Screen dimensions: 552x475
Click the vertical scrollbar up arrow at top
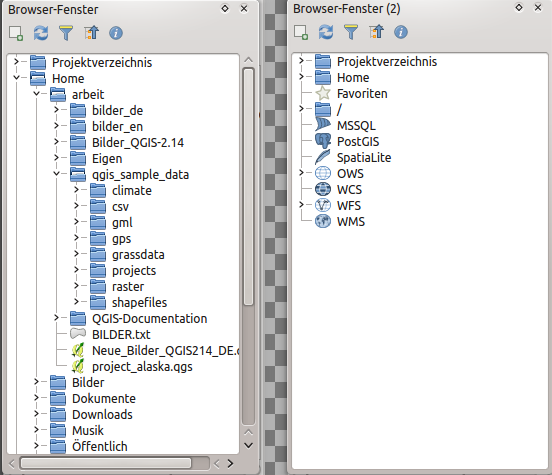pos(249,60)
